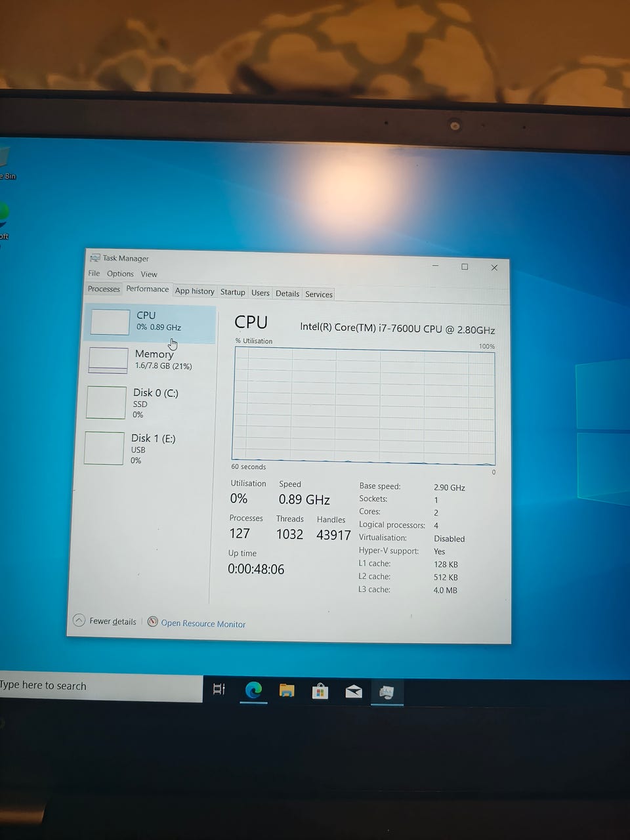The width and height of the screenshot is (630, 840).
Task: Click the Logical processors label
Action: (392, 524)
